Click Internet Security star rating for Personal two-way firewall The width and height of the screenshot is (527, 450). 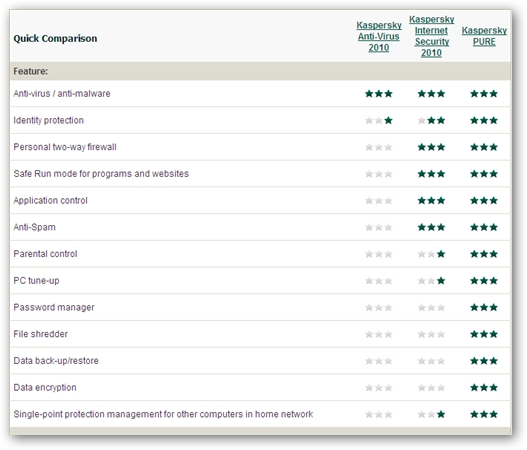click(431, 147)
